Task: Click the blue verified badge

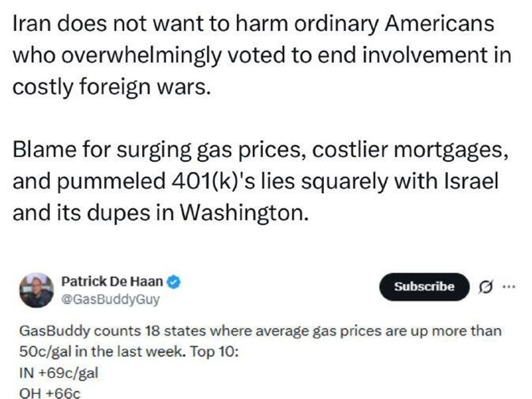Action: click(174, 282)
